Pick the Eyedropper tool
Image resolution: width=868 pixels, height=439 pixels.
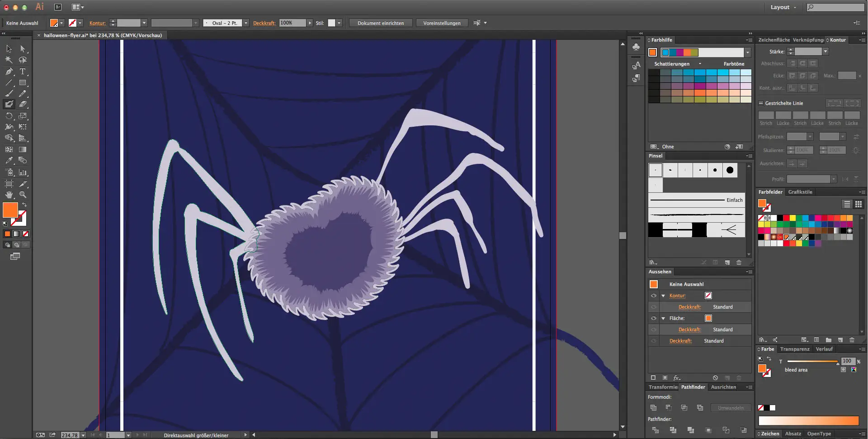(9, 161)
